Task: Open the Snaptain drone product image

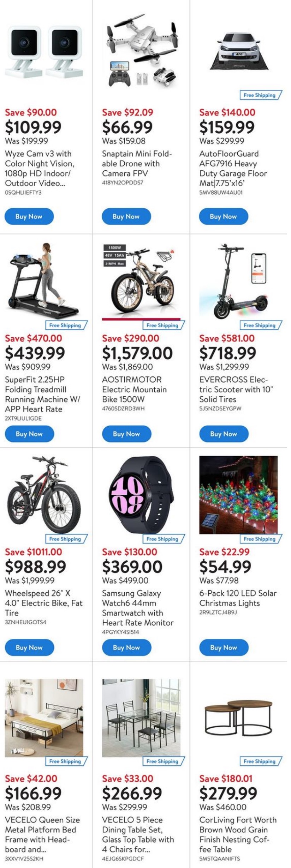Action: [141, 50]
